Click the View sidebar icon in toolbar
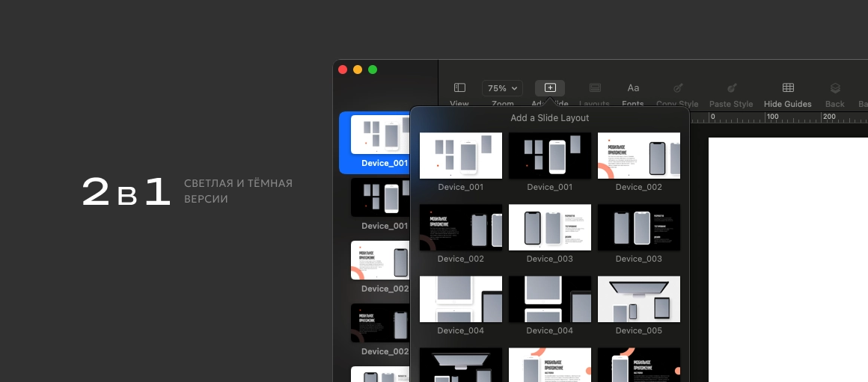Screen dimensions: 868x382 (459, 88)
